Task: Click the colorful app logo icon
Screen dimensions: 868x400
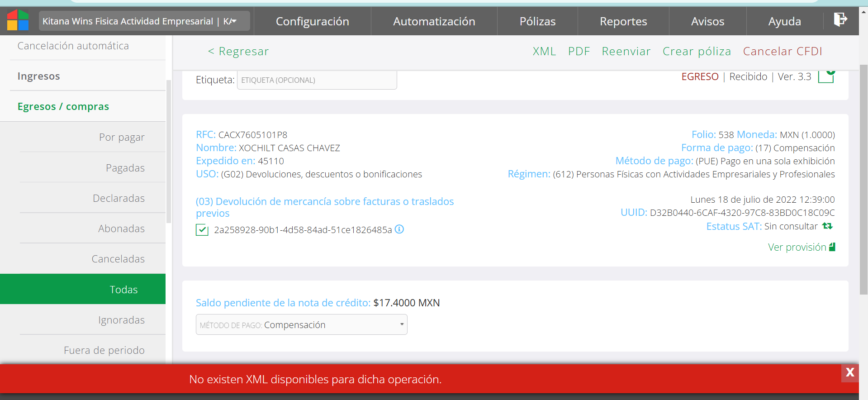Action: (18, 20)
